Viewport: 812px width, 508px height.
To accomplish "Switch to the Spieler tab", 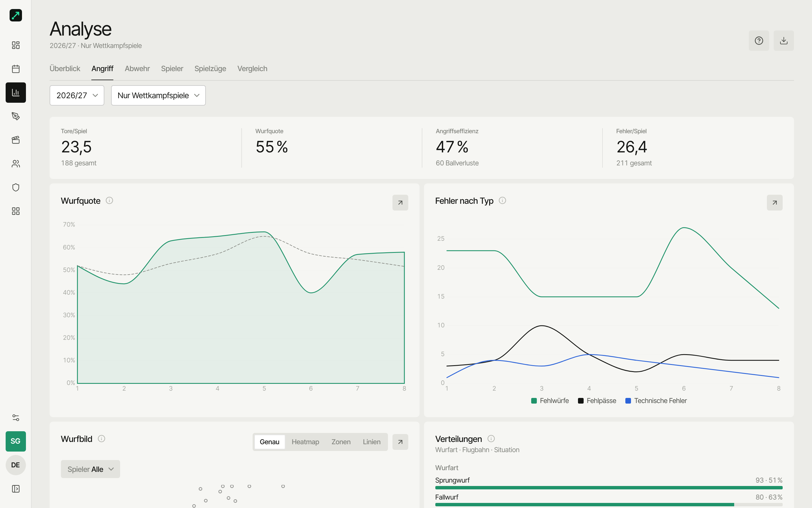I will tap(172, 69).
